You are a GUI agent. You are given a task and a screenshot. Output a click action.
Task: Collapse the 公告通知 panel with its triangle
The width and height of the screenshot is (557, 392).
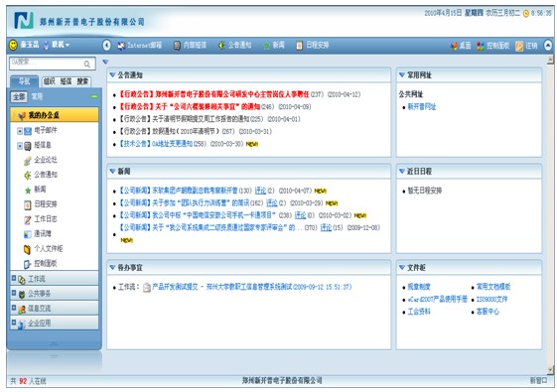[112, 74]
